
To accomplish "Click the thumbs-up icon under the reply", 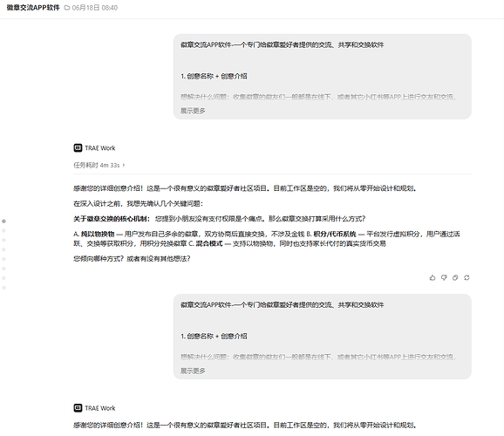I will point(432,277).
